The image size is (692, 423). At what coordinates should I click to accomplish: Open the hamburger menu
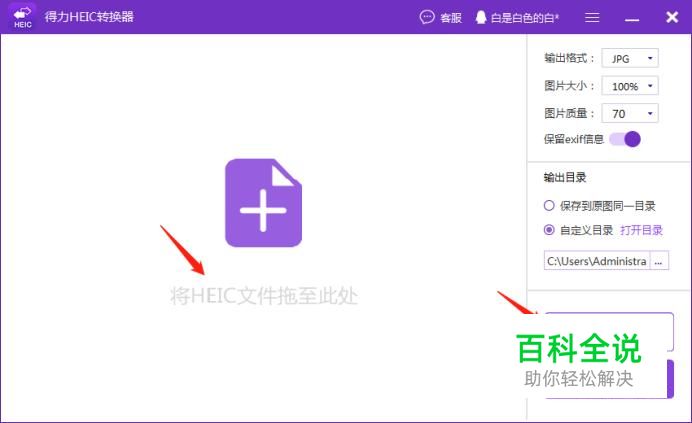click(x=592, y=17)
